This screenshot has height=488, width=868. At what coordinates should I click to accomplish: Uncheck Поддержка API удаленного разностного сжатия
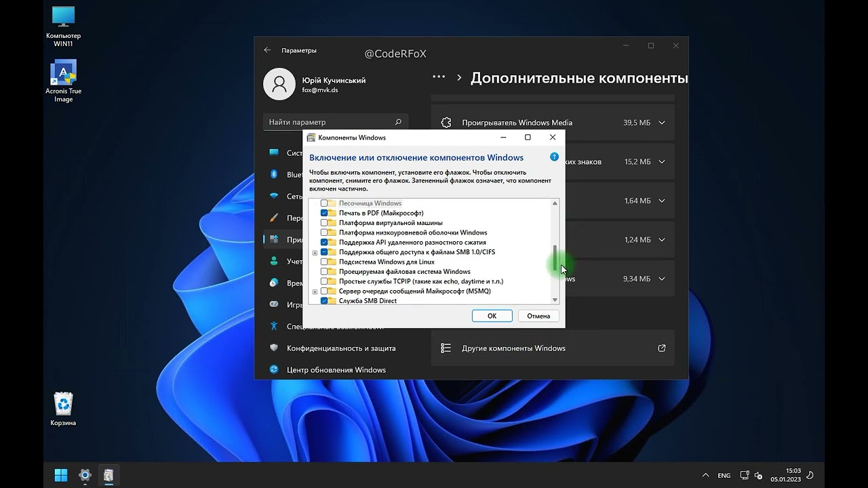click(324, 242)
